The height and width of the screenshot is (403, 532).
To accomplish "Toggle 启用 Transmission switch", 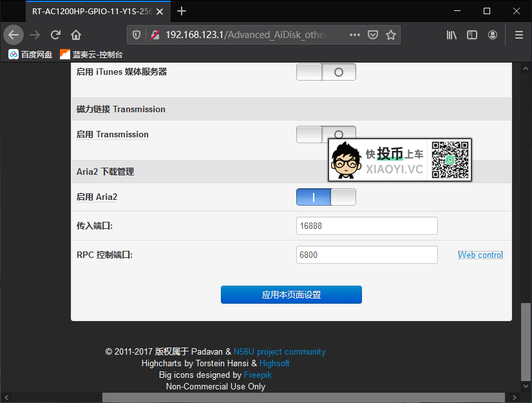I will (326, 134).
